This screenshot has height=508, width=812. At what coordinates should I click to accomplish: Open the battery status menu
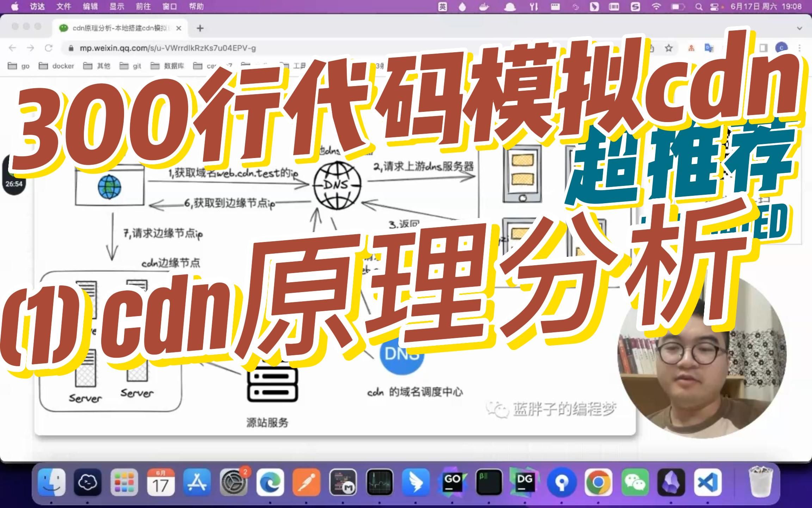(677, 7)
